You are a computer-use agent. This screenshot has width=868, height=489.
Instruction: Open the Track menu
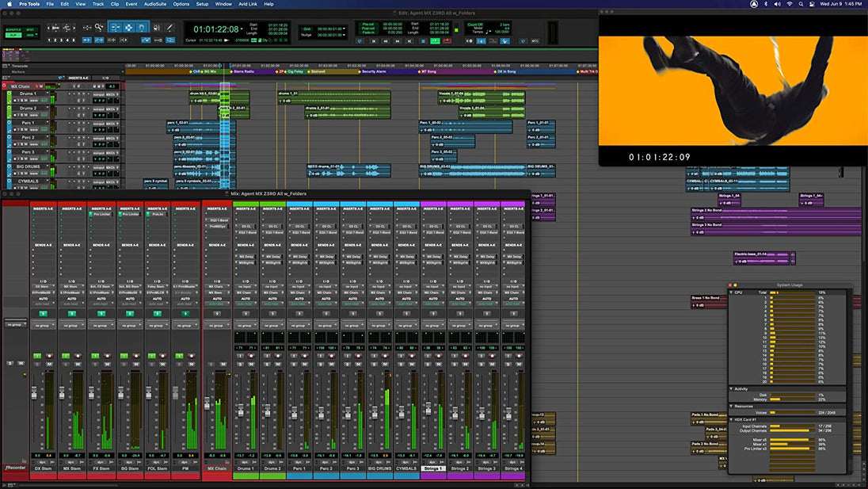97,4
